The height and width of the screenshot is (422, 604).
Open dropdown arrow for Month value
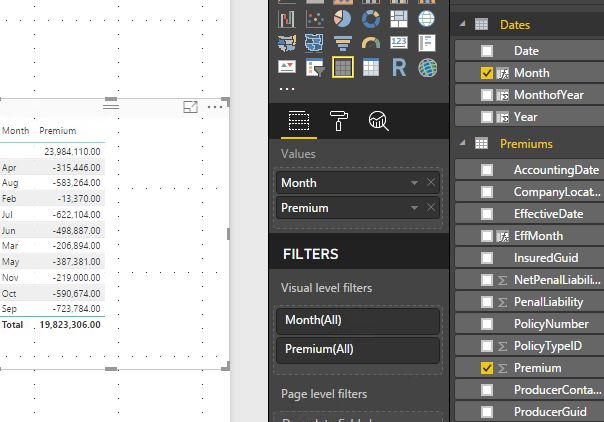point(414,183)
